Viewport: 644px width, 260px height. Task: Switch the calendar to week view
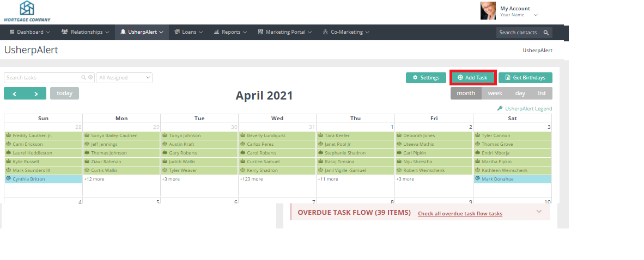point(495,93)
